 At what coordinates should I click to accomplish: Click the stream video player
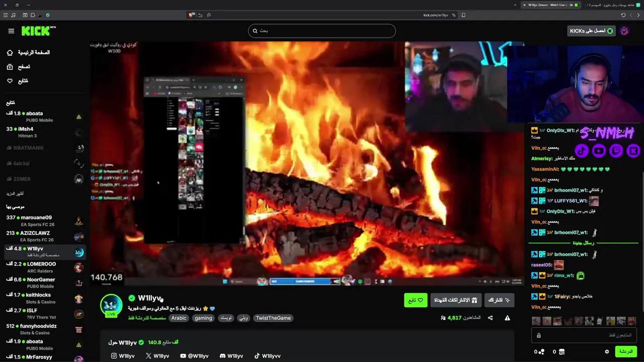[x=307, y=163]
